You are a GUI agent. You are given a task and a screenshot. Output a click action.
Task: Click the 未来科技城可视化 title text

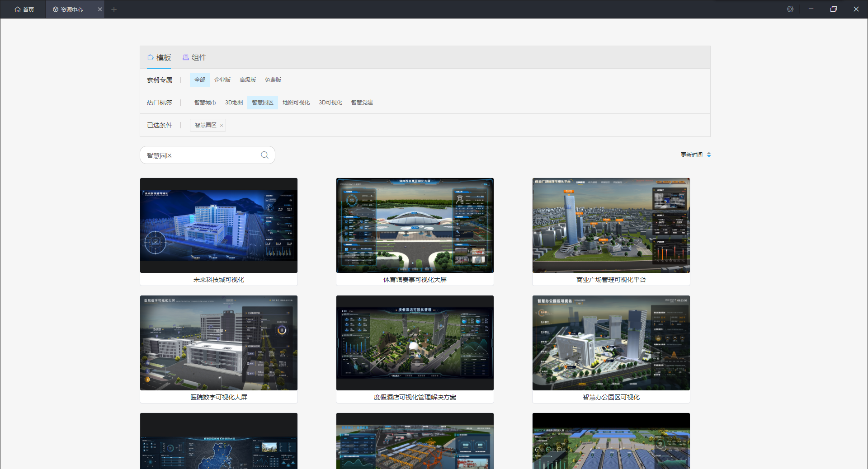[x=219, y=280]
